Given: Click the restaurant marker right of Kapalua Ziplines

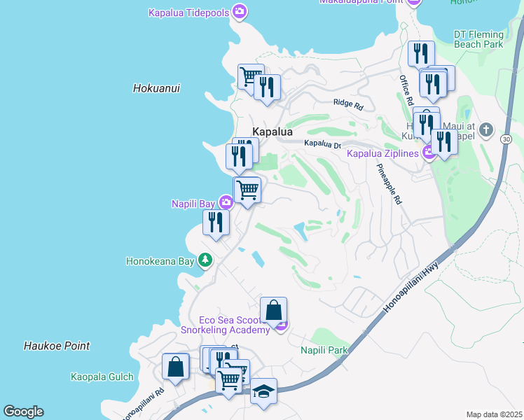Looking at the screenshot, I should [x=444, y=143].
